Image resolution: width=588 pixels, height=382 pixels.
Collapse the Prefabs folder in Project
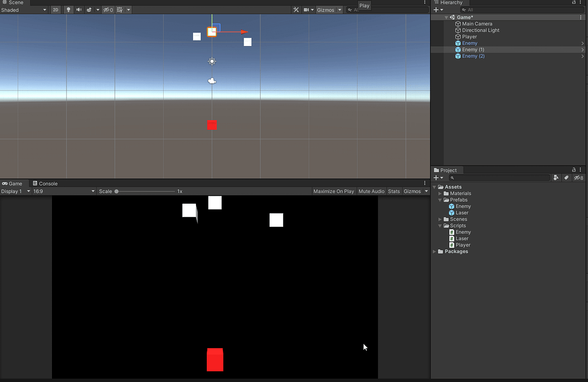coord(440,200)
